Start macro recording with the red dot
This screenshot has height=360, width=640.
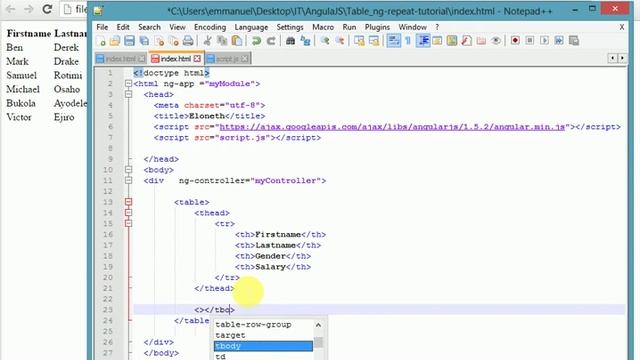tap(515, 41)
